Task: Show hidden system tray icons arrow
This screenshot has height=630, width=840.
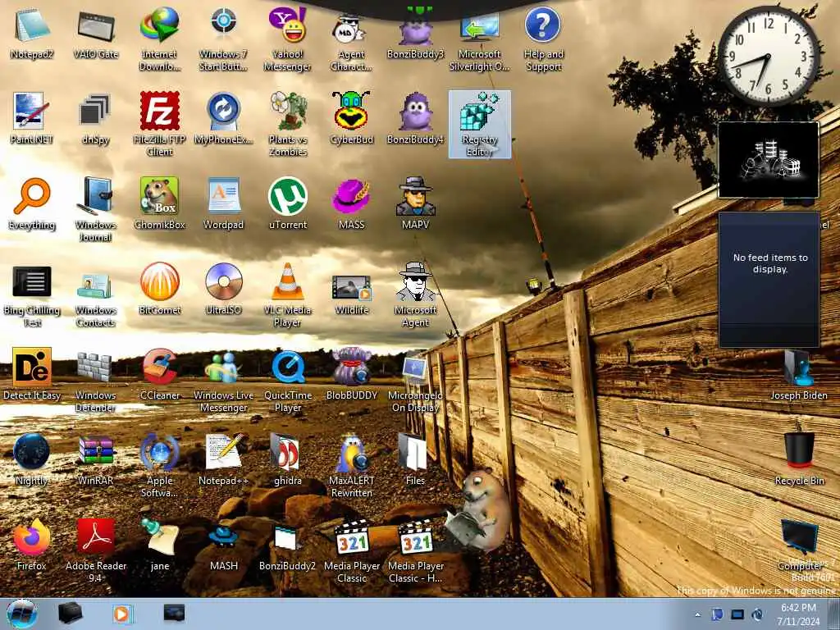Action: (x=697, y=615)
